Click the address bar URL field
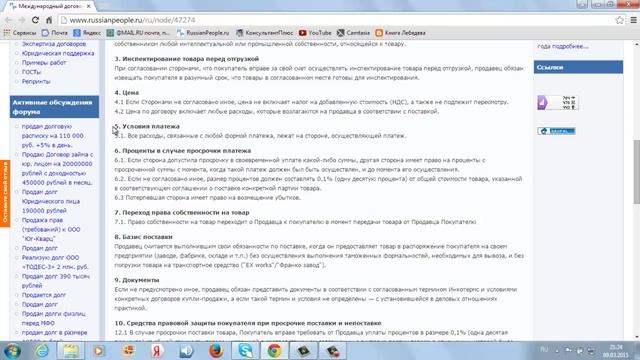640x360 pixels. [335, 20]
